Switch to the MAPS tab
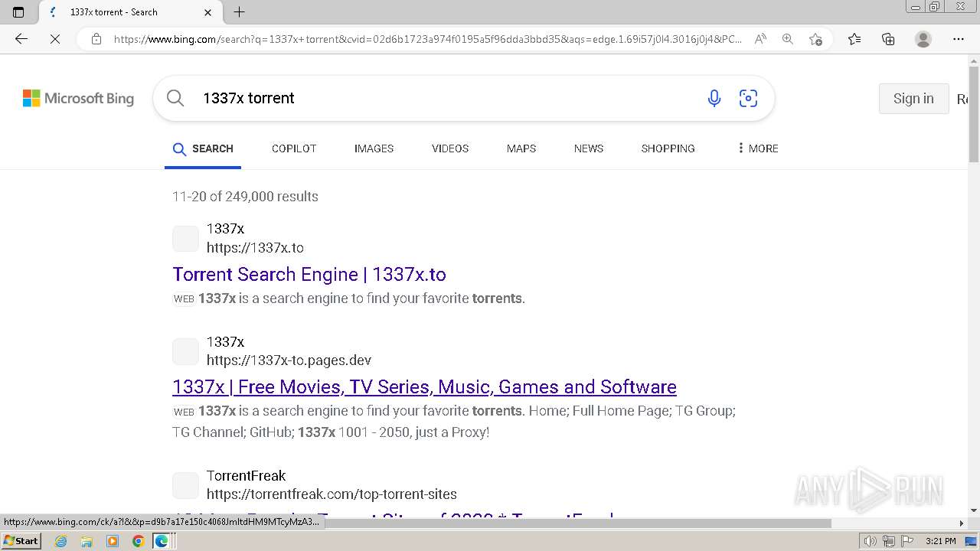This screenshot has width=980, height=551. 521,148
